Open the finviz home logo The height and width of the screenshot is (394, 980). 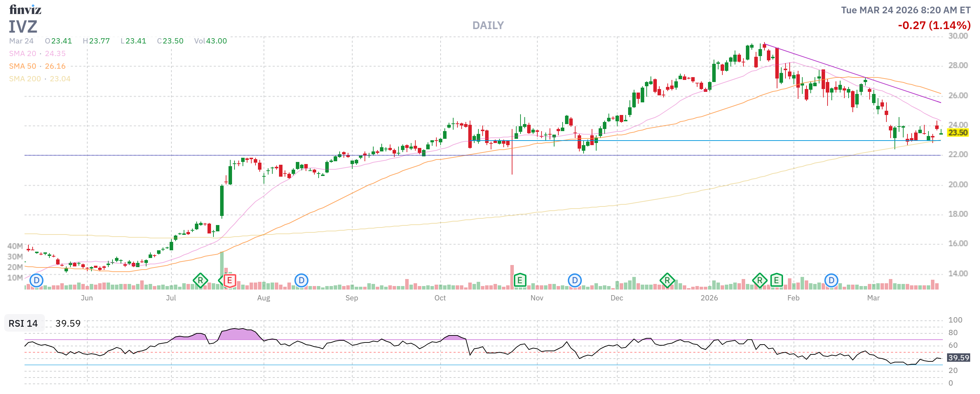click(26, 9)
